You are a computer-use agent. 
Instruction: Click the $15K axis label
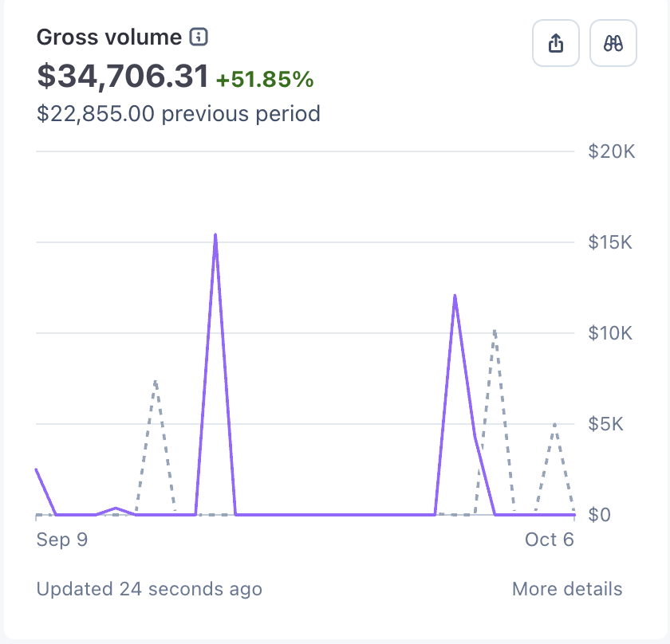coord(609,242)
